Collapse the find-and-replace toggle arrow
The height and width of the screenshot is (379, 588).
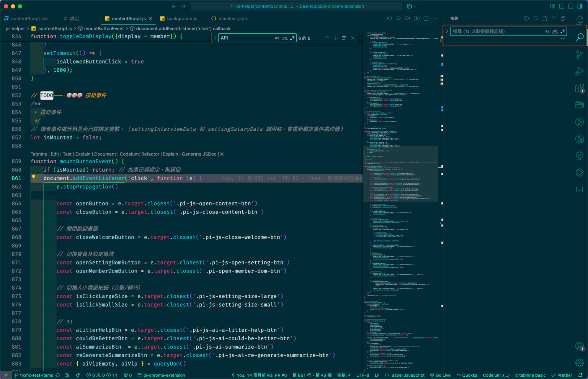[x=215, y=38]
